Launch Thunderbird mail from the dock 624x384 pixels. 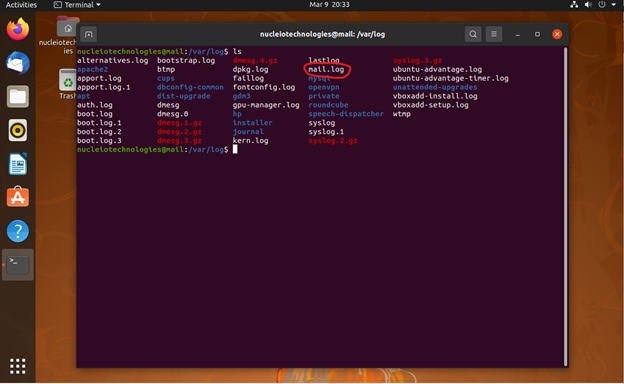coord(18,63)
